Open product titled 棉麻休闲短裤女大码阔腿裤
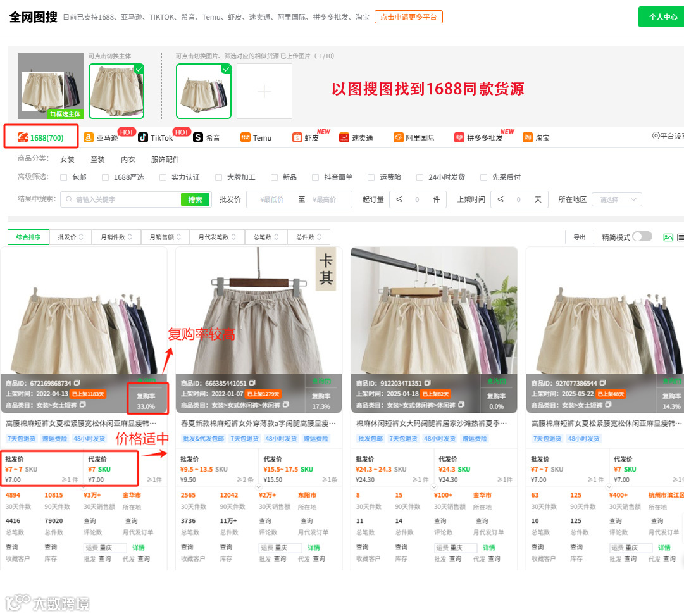This screenshot has width=684, height=616. click(x=432, y=423)
